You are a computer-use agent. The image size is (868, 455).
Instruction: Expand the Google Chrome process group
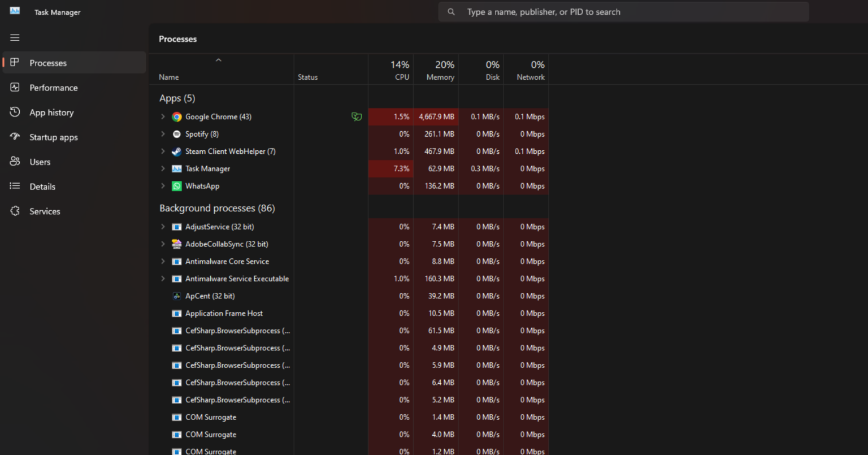tap(163, 116)
